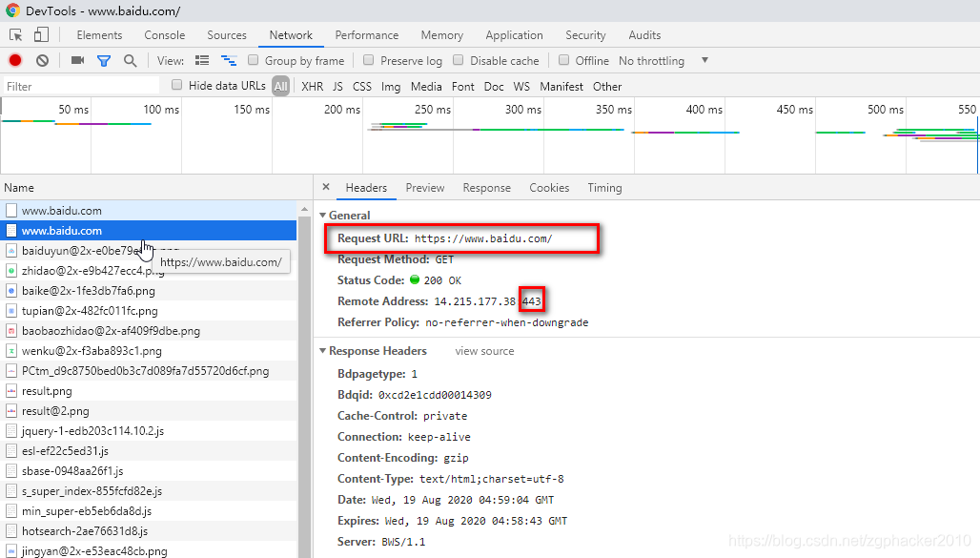
Task: Click view source link in Response Headers
Action: coord(484,351)
